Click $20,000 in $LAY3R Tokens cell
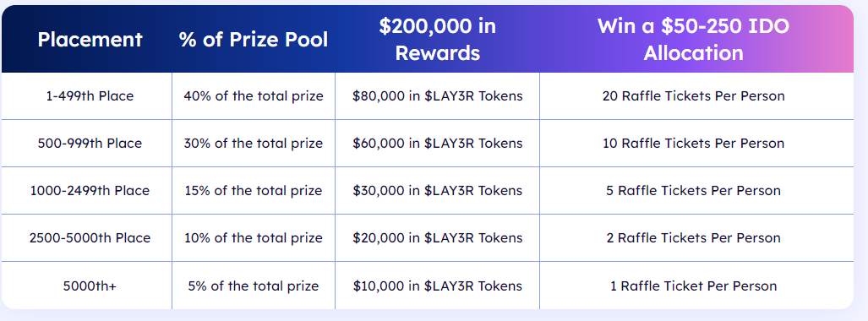Viewport: 868px width, 321px height. click(x=437, y=238)
